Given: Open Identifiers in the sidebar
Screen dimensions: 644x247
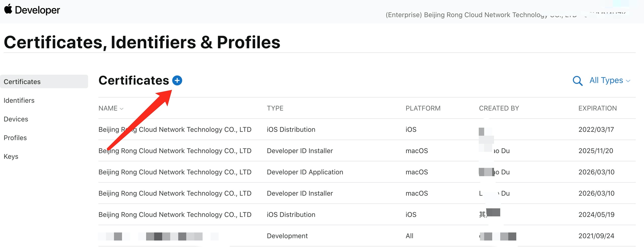Looking at the screenshot, I should [x=19, y=100].
